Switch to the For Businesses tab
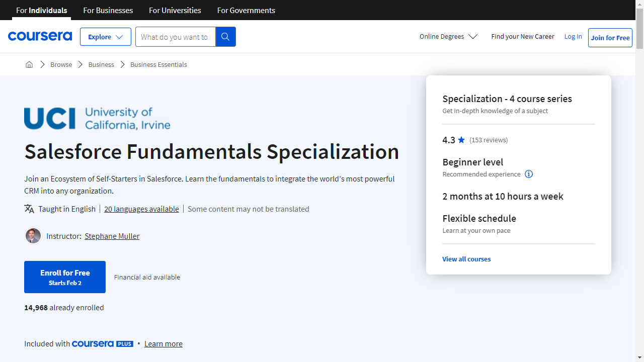 [108, 10]
